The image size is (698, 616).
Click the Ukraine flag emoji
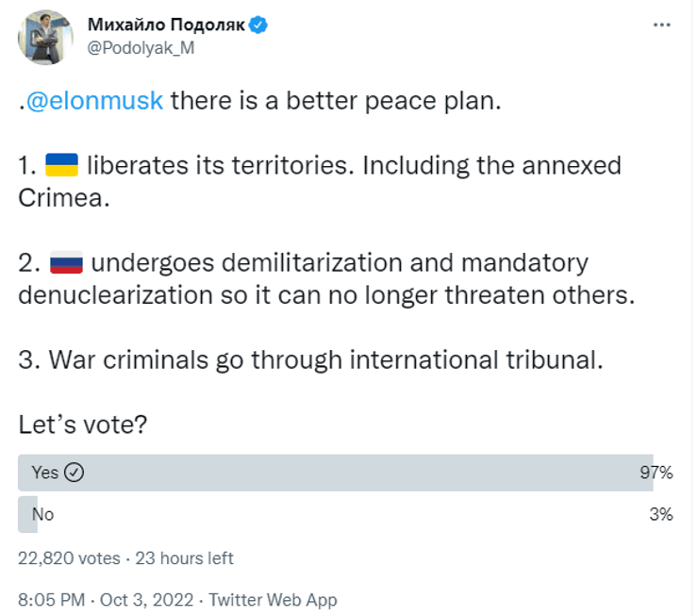[x=62, y=166]
